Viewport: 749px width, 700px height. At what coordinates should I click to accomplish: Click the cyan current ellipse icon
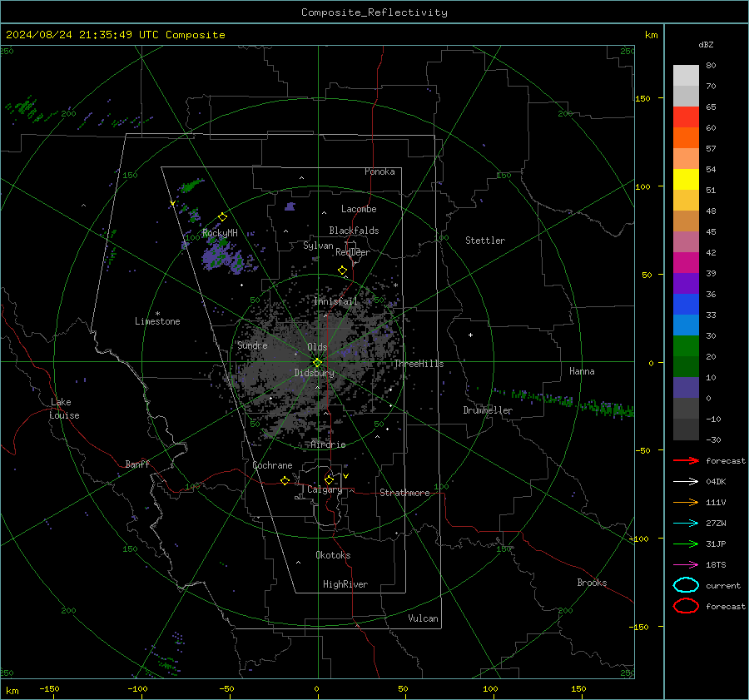click(x=686, y=585)
